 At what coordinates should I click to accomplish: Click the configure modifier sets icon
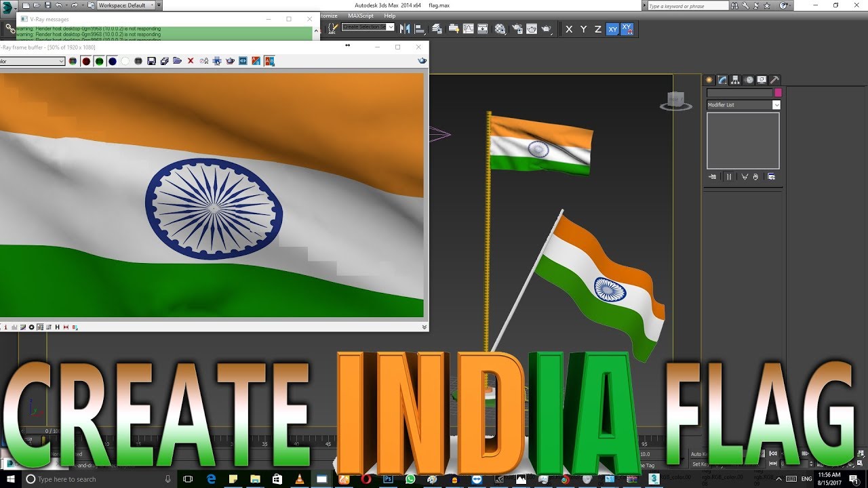[771, 177]
